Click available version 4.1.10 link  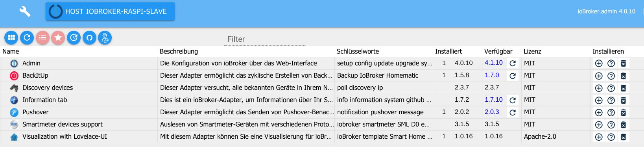click(x=493, y=63)
